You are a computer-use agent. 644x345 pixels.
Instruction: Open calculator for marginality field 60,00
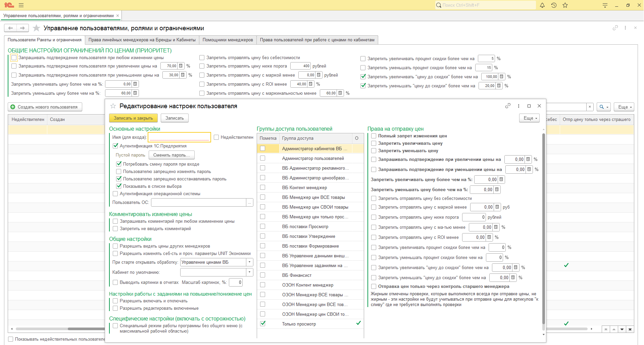(x=340, y=93)
